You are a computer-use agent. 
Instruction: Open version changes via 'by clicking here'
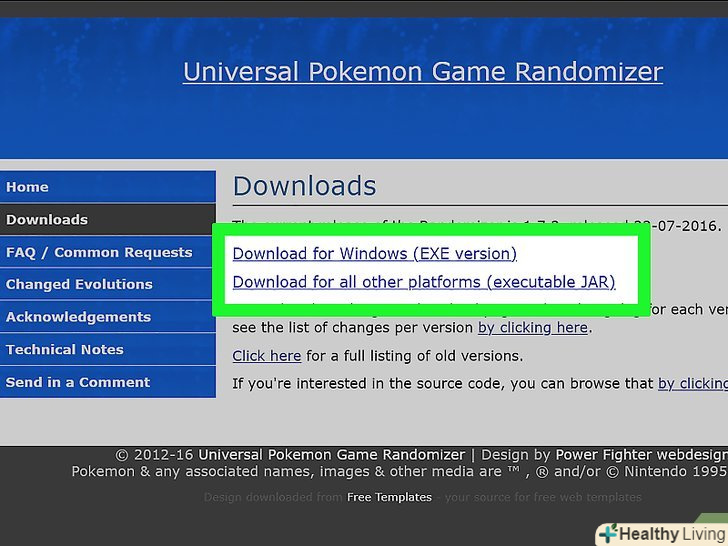coord(533,328)
